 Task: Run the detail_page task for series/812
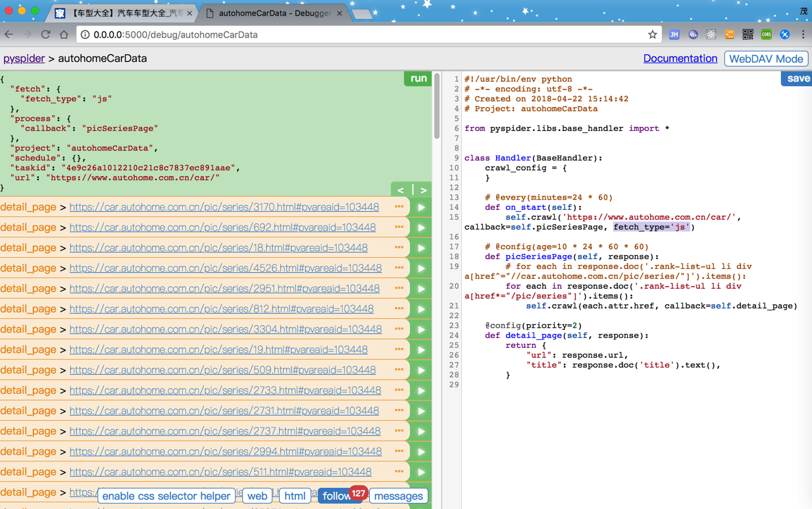(x=421, y=309)
